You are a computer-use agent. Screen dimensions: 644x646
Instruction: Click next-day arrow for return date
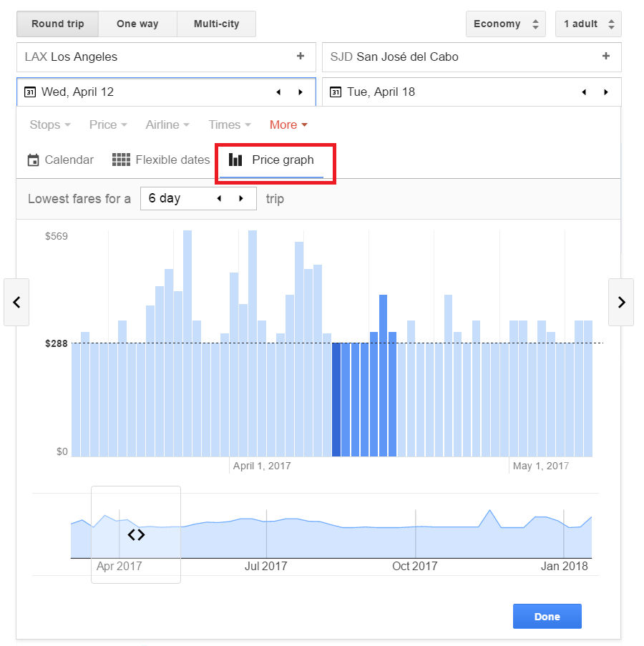point(606,92)
